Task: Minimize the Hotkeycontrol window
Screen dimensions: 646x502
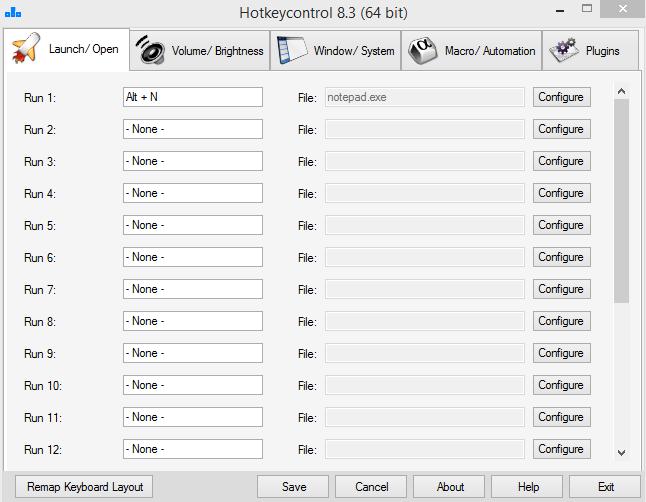Action: (559, 9)
